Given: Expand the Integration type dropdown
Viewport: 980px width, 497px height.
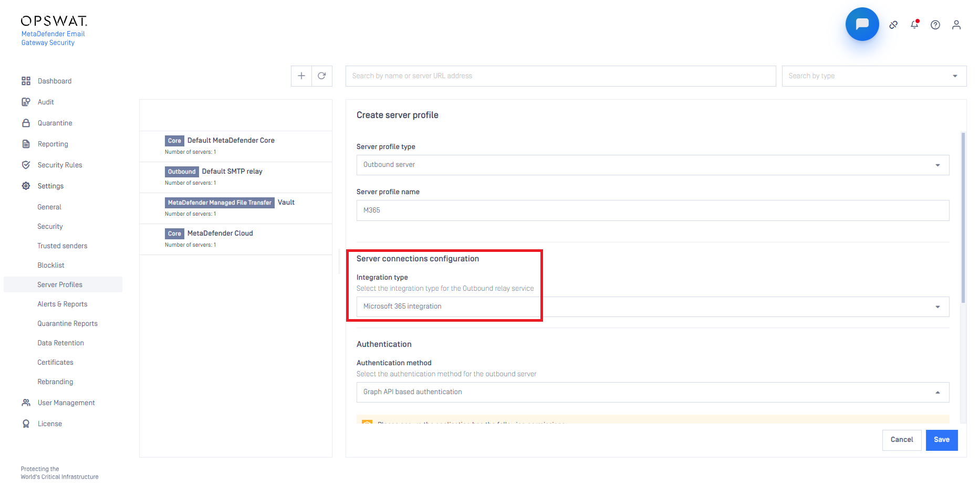Looking at the screenshot, I should pyautogui.click(x=652, y=306).
